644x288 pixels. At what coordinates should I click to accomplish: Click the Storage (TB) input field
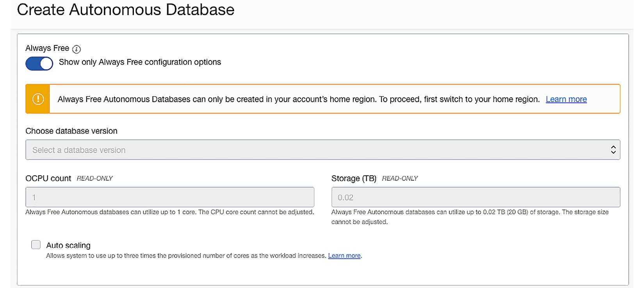475,197
